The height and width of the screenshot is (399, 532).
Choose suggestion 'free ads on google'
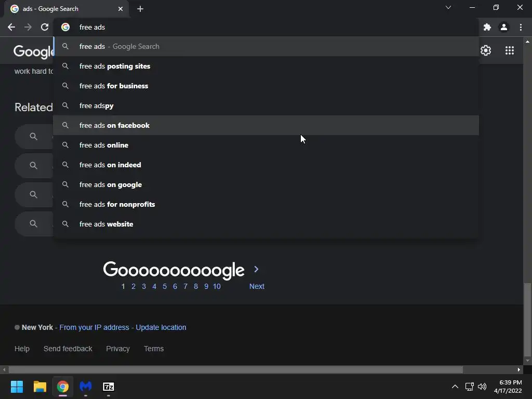pyautogui.click(x=266, y=184)
